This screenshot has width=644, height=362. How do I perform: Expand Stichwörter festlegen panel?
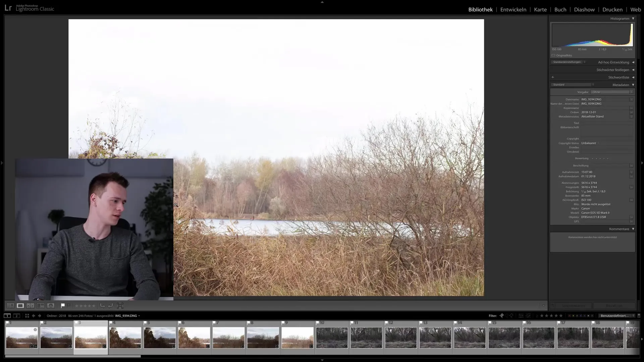tap(633, 70)
